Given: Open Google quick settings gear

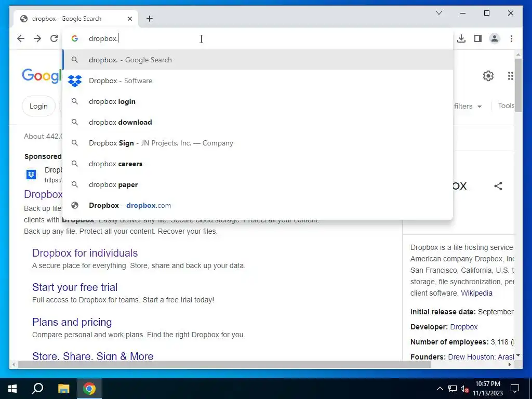Looking at the screenshot, I should (x=488, y=76).
